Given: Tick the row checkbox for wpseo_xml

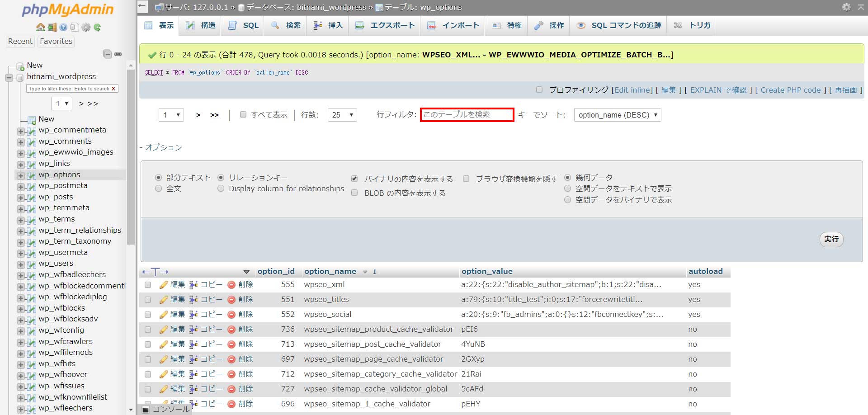Looking at the screenshot, I should pos(148,285).
